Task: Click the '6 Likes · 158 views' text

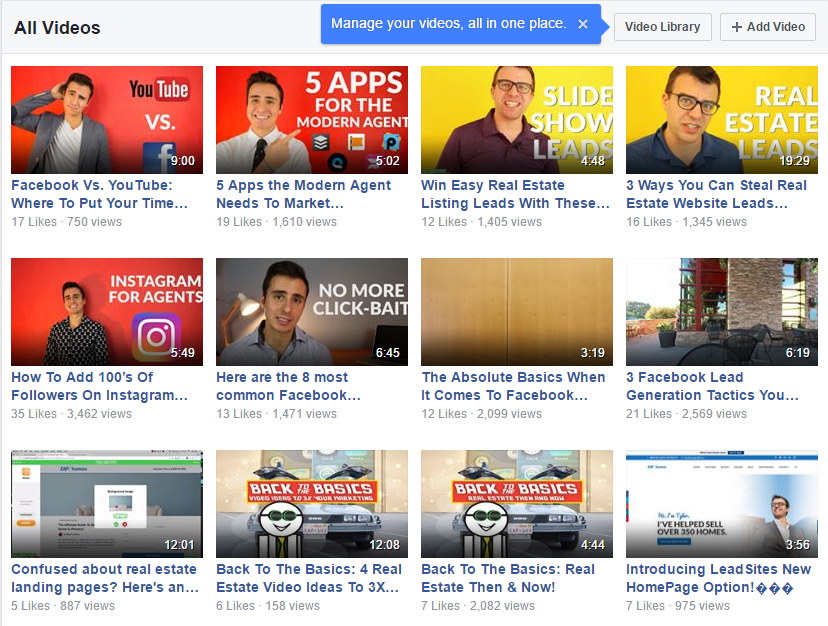Action: (x=268, y=606)
